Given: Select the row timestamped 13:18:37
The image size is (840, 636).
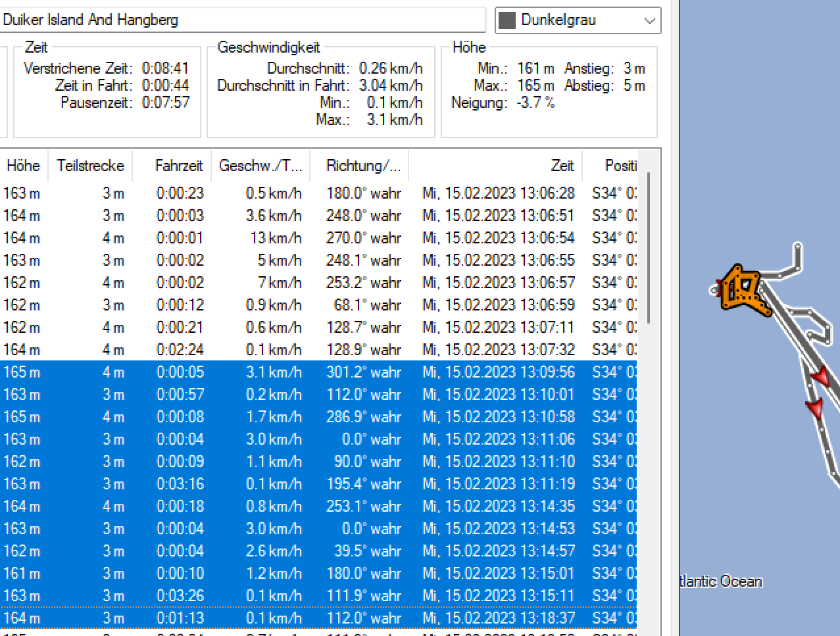Looking at the screenshot, I should point(318,618).
